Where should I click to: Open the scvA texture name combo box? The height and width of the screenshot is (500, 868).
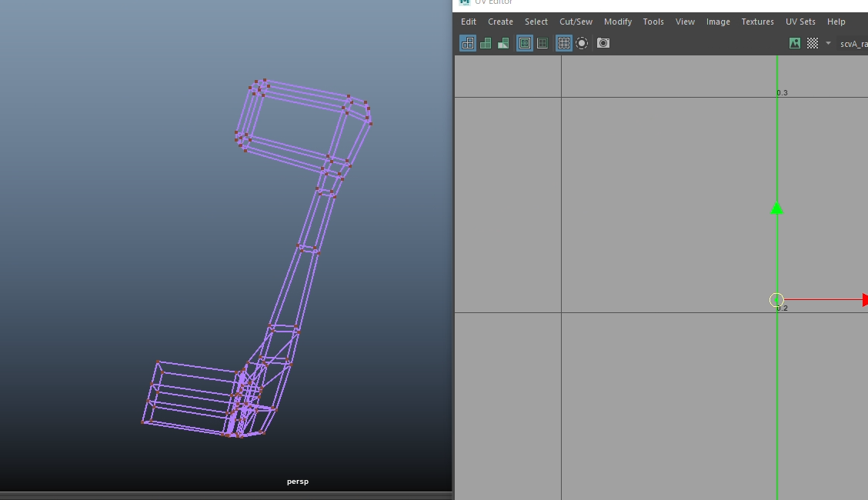click(853, 44)
